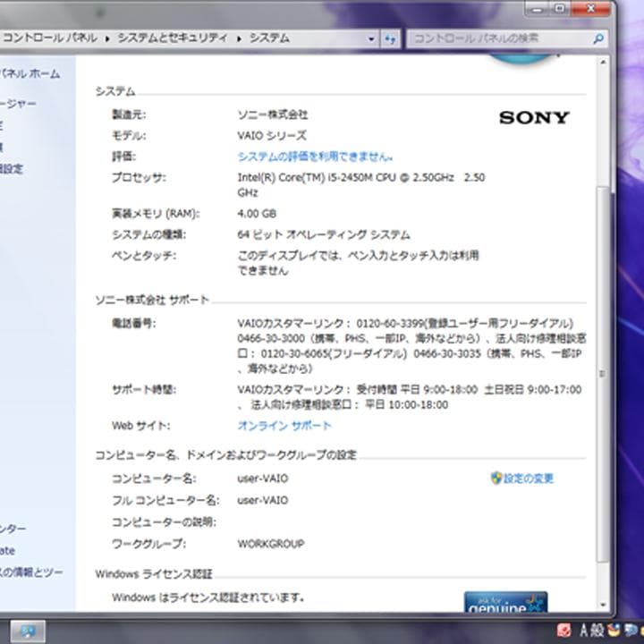Click the shield icon beside 設定の変更

pyautogui.click(x=496, y=478)
